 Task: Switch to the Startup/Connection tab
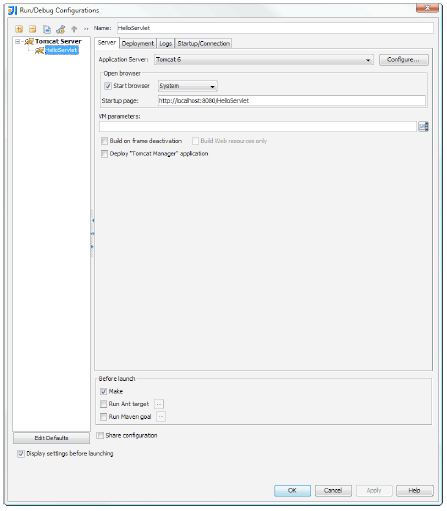click(x=203, y=44)
